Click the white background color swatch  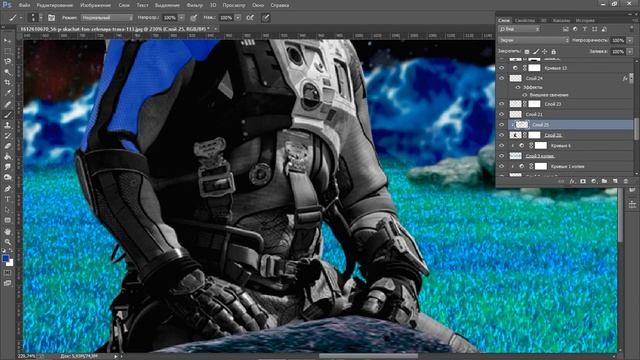click(x=10, y=263)
